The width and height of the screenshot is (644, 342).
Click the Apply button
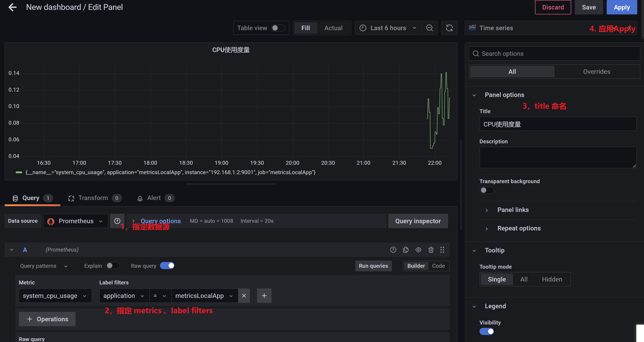622,7
